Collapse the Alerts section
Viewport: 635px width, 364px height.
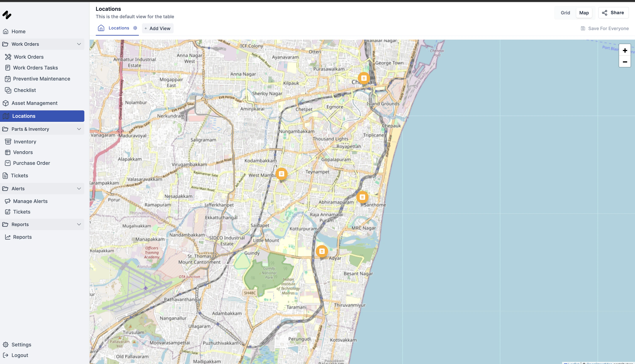[79, 188]
